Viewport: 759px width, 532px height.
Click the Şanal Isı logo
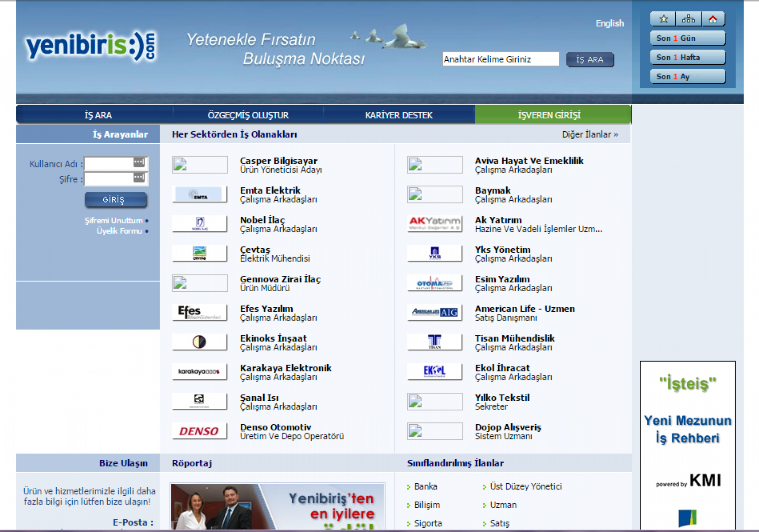(200, 401)
